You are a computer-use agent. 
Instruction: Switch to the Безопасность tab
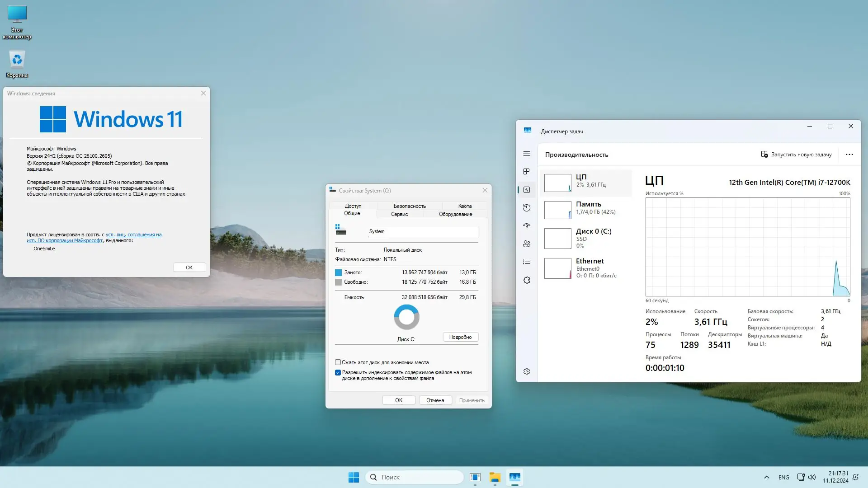(410, 206)
